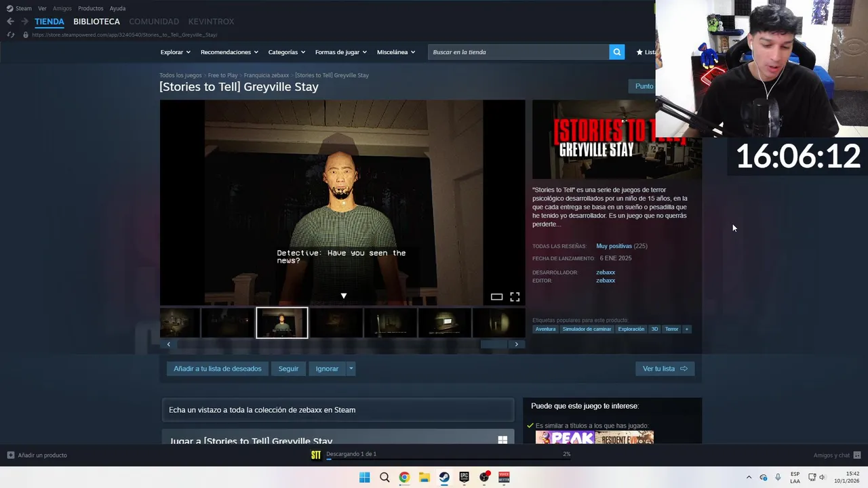The width and height of the screenshot is (868, 488).
Task: Open the developer zebaxx link
Action: tap(606, 272)
